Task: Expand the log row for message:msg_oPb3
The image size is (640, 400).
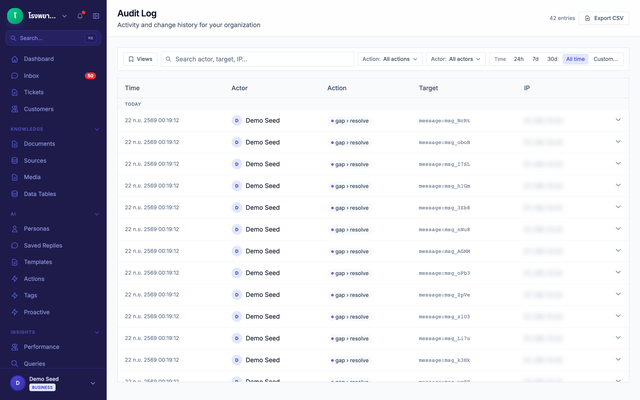Action: pos(618,272)
